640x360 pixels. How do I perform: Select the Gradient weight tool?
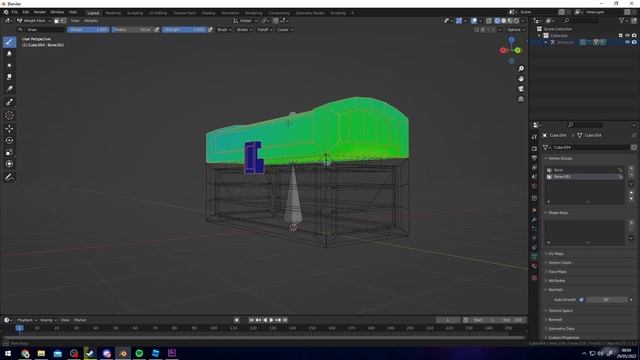(9, 89)
